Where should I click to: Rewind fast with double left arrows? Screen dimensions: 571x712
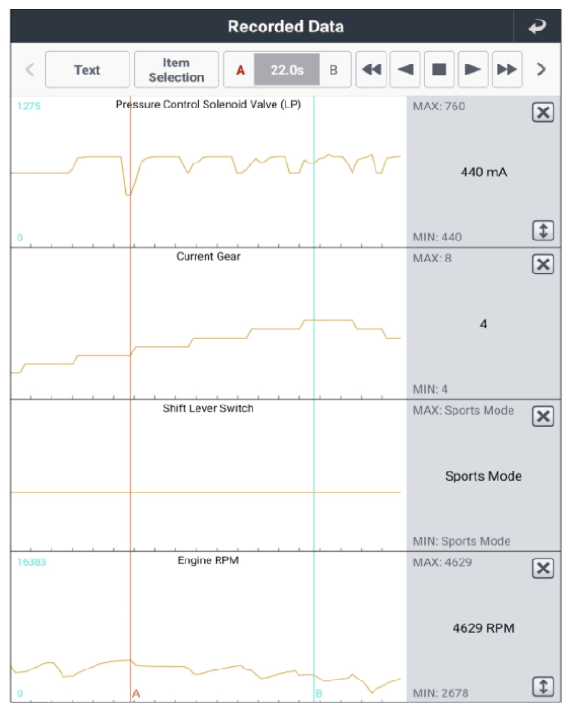[x=371, y=69]
